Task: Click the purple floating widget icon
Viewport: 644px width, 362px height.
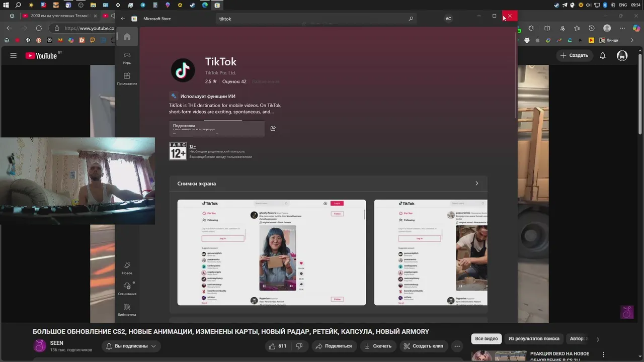Action: point(627,312)
